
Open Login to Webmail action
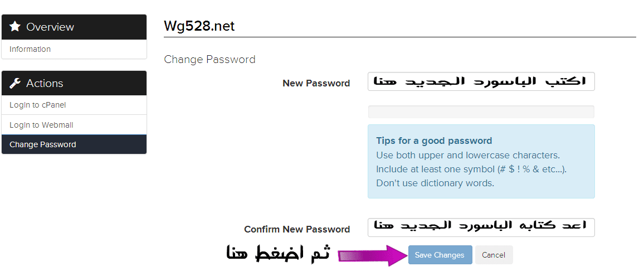(x=41, y=125)
